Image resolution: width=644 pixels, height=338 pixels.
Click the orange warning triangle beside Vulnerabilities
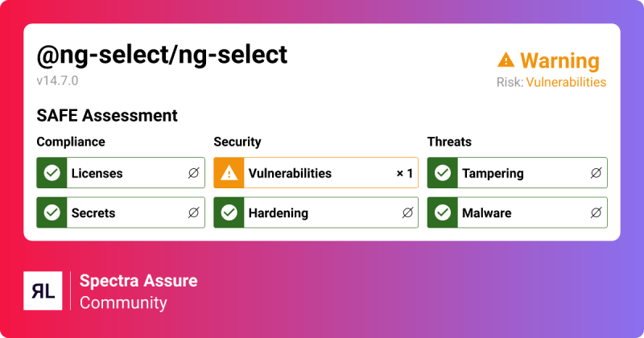(229, 173)
